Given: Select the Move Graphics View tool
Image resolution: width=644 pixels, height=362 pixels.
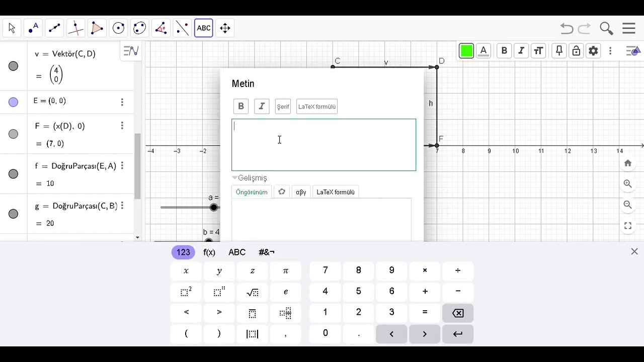Looking at the screenshot, I should pyautogui.click(x=225, y=28).
